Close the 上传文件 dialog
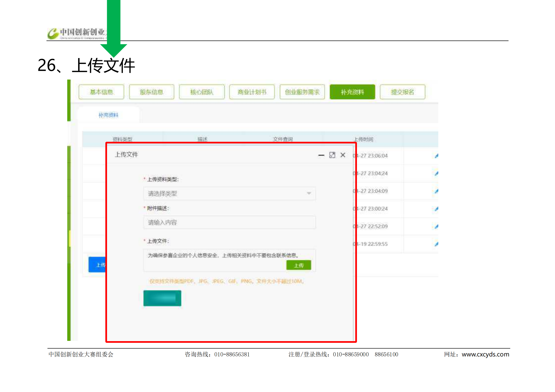Screen dimensions: 555x392 (x=343, y=155)
